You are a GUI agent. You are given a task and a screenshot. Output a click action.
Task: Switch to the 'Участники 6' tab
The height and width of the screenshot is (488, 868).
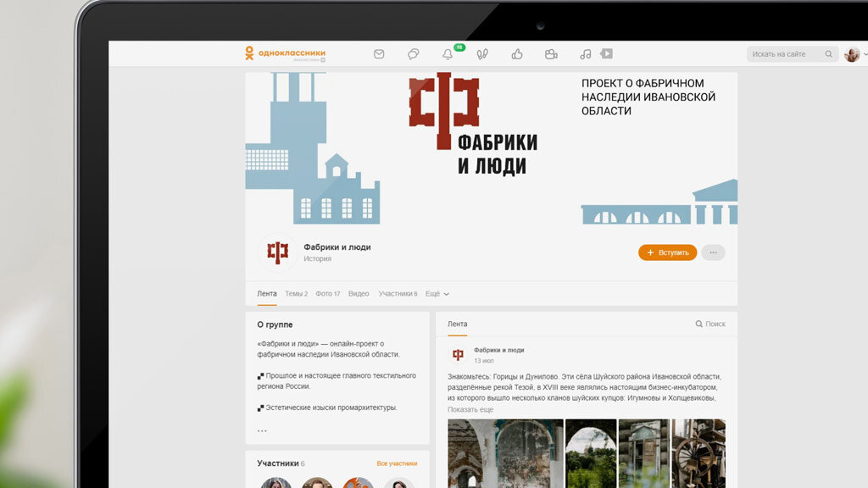tap(398, 294)
